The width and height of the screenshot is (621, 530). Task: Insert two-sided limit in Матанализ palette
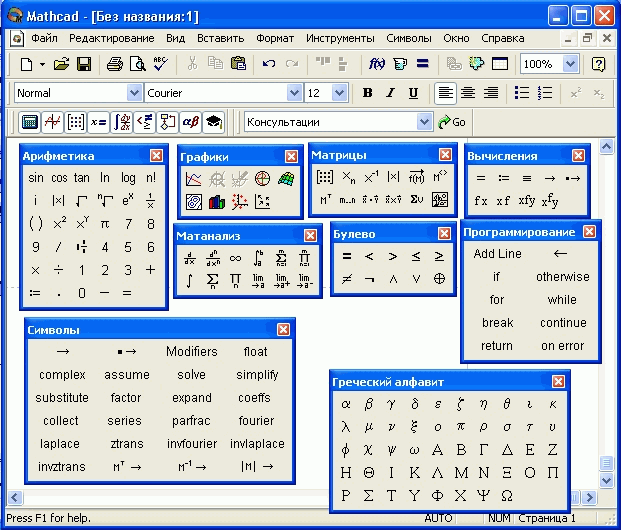click(258, 280)
